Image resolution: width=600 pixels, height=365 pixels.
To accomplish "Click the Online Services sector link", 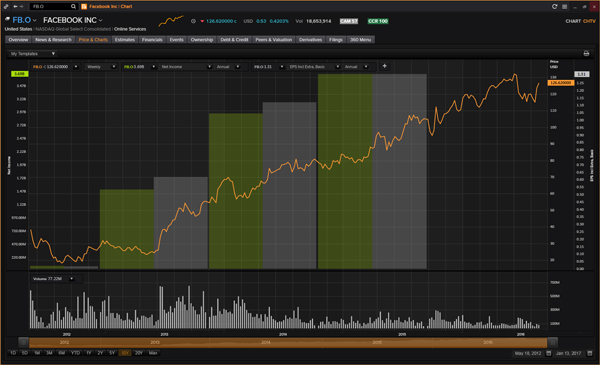I will (x=130, y=29).
